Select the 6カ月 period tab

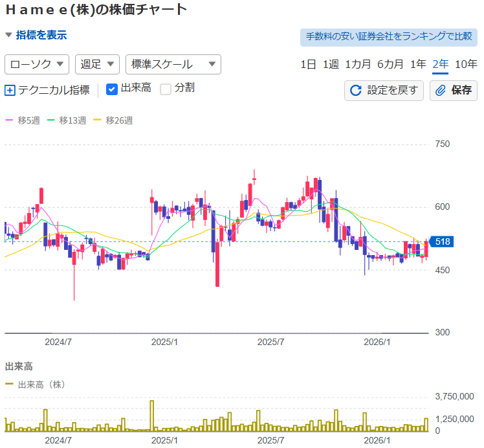coord(390,64)
